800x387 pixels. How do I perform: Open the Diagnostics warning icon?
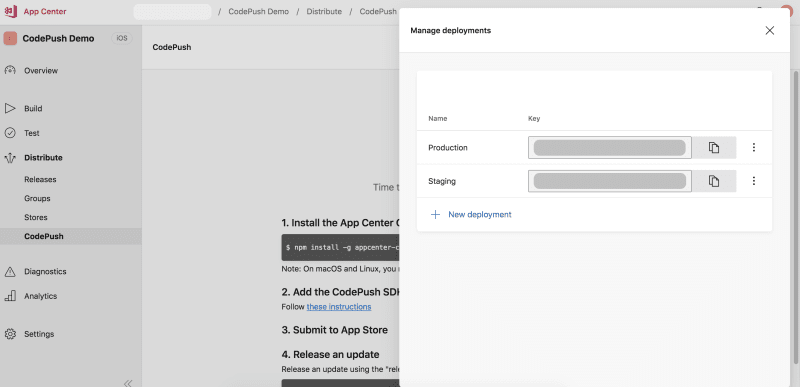[10, 272]
